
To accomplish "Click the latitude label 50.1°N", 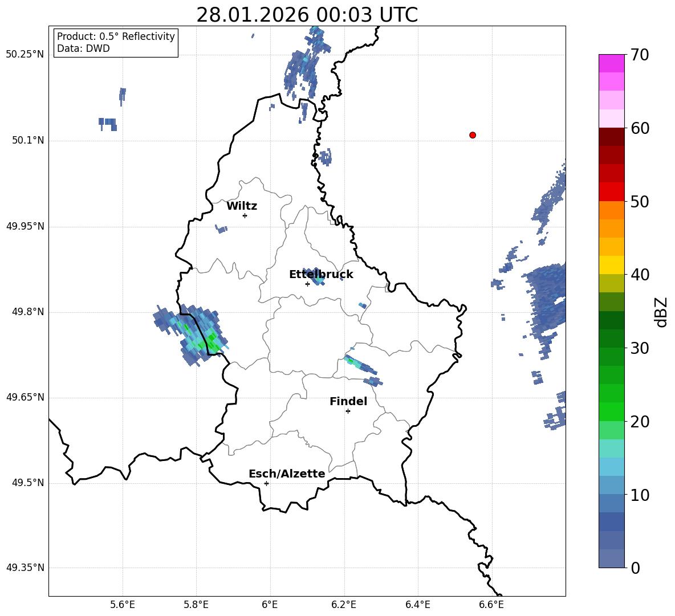I will [28, 141].
